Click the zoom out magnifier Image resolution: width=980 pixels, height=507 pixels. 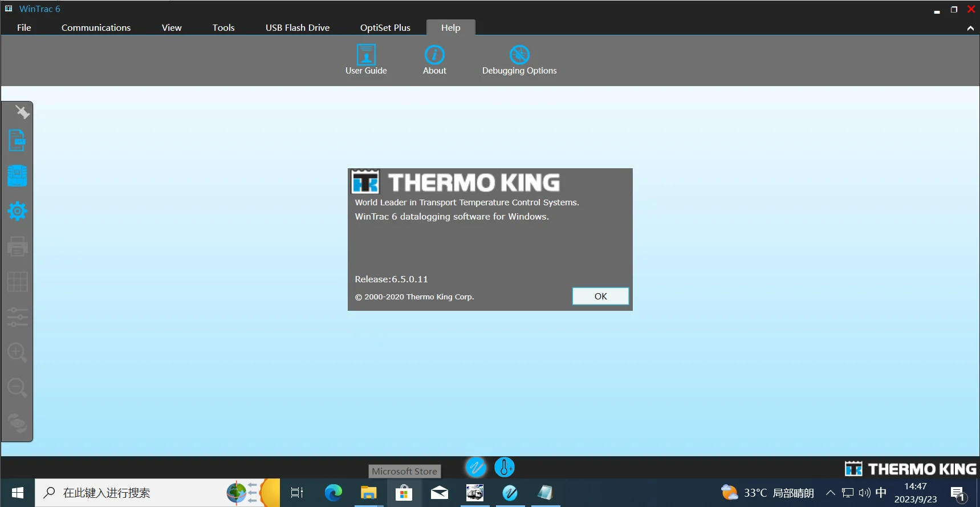[x=17, y=388]
